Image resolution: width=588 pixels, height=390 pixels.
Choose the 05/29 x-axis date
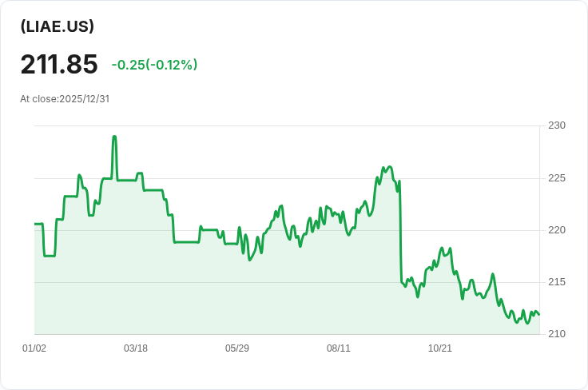[237, 348]
